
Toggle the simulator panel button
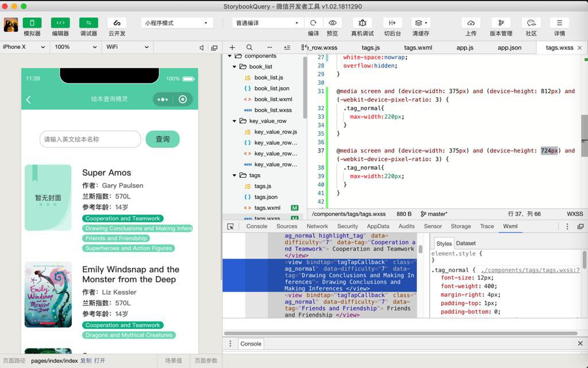tap(32, 23)
